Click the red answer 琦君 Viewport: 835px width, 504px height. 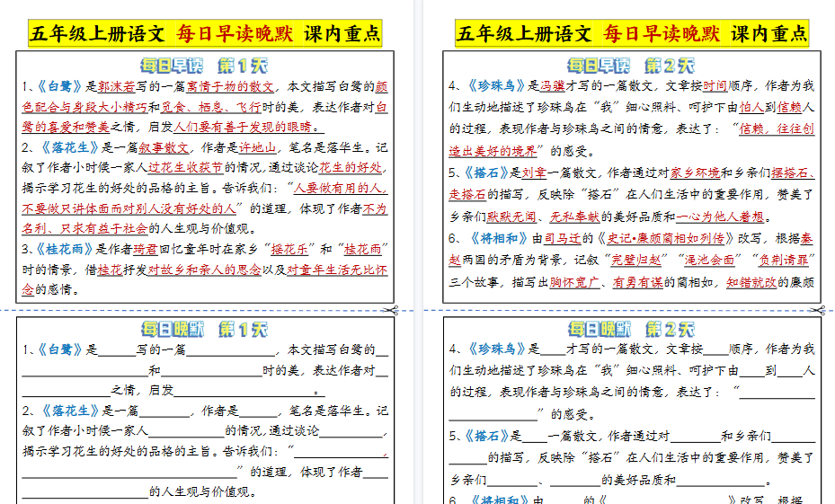pos(146,249)
